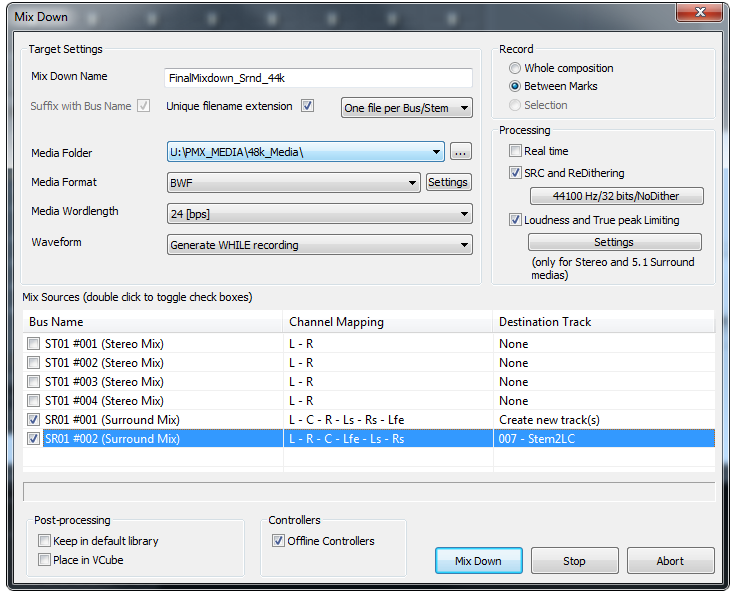Enable Real time processing checkbox
The height and width of the screenshot is (593, 737).
(x=515, y=151)
